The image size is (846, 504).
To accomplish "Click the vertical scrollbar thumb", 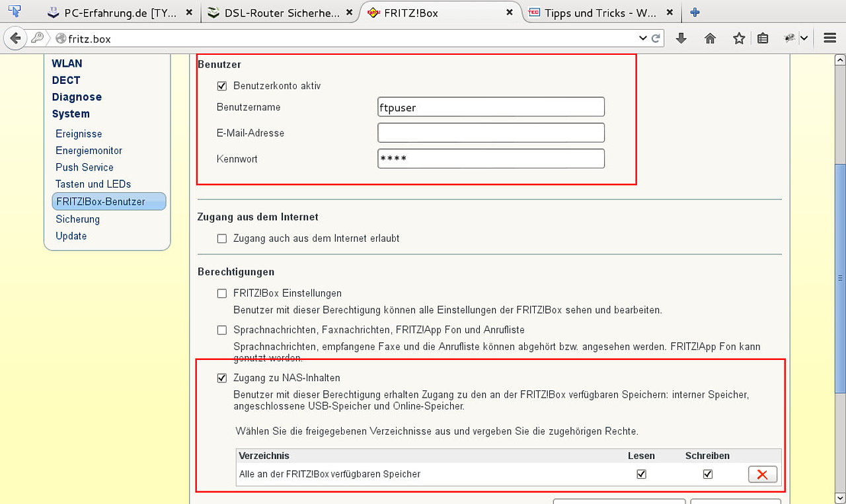I will [x=840, y=278].
